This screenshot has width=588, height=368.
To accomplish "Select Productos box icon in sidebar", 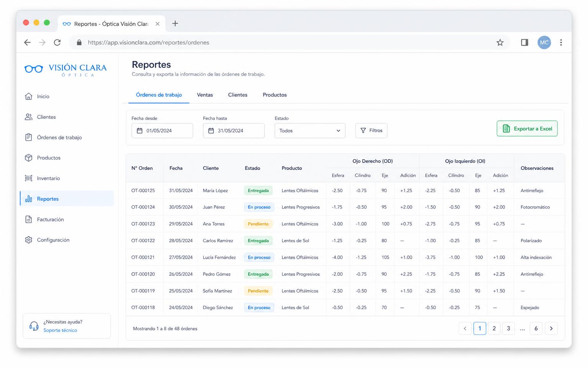I will [29, 158].
